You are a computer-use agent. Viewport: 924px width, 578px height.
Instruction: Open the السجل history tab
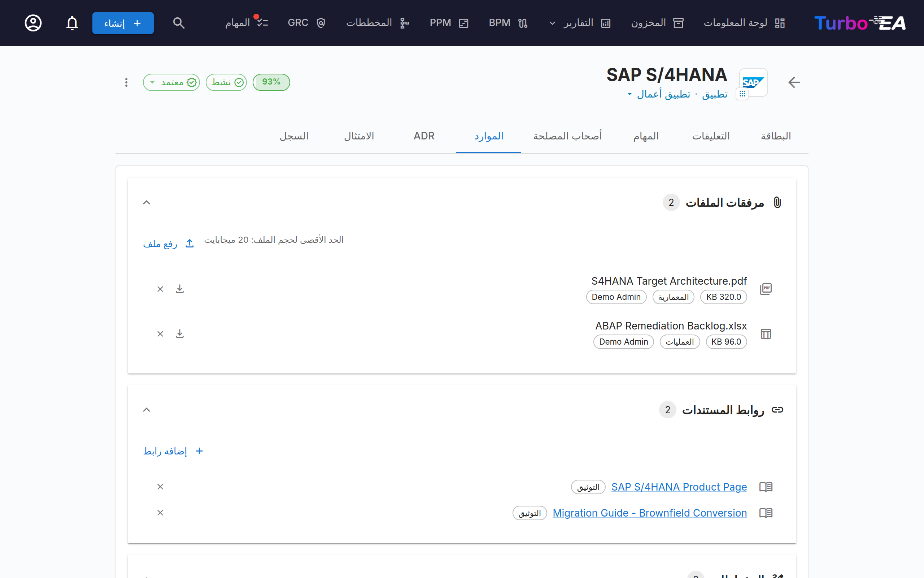pyautogui.click(x=294, y=136)
